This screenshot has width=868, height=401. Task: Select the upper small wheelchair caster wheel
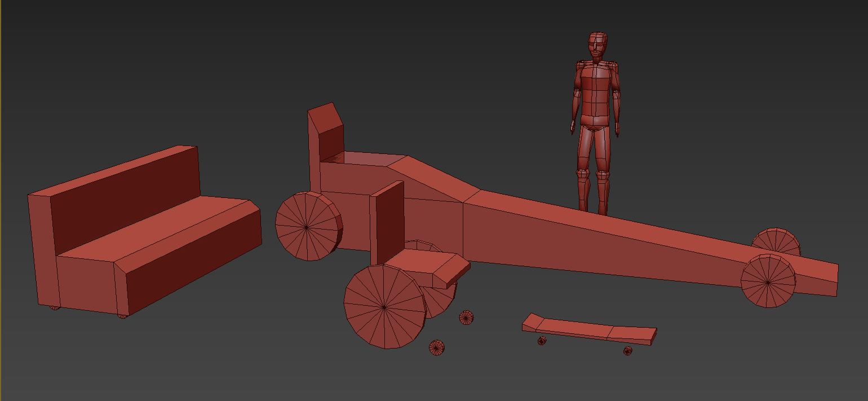point(466,318)
